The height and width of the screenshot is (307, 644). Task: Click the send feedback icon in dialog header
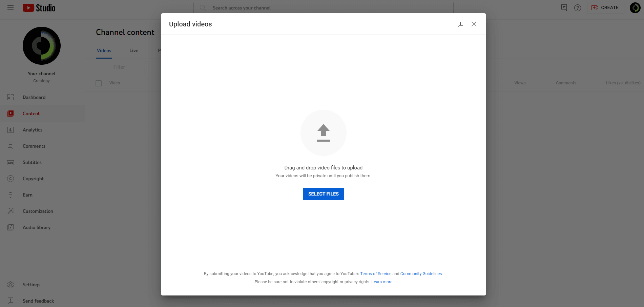pos(460,24)
